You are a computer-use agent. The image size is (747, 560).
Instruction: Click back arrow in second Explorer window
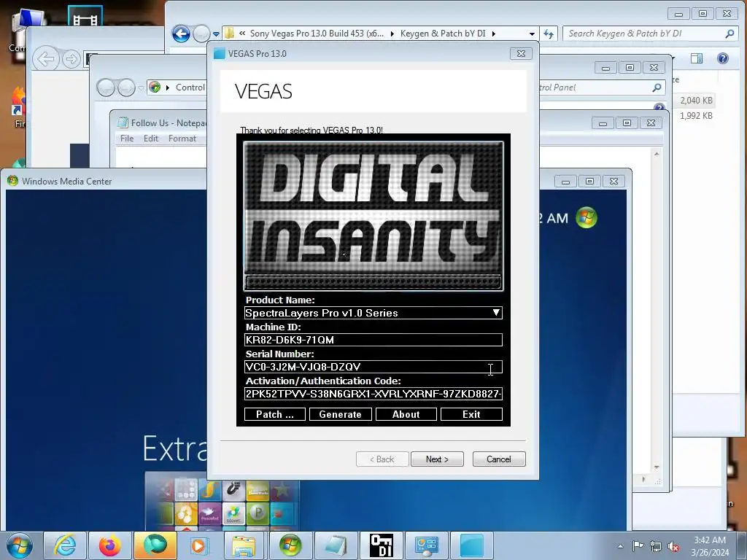(x=45, y=60)
